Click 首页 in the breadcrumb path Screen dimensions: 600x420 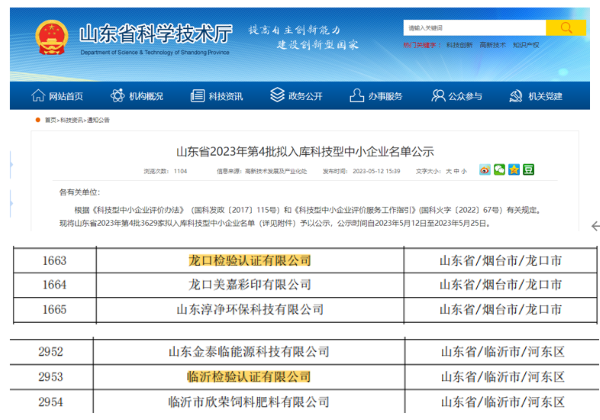51,119
